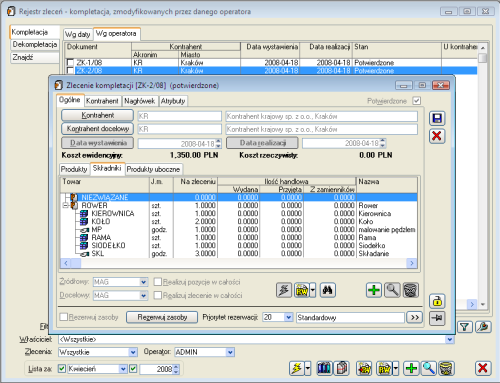This screenshot has height=383, width=500.
Task: Click the component list horizontal scrollbar
Action: pyautogui.click(x=239, y=263)
